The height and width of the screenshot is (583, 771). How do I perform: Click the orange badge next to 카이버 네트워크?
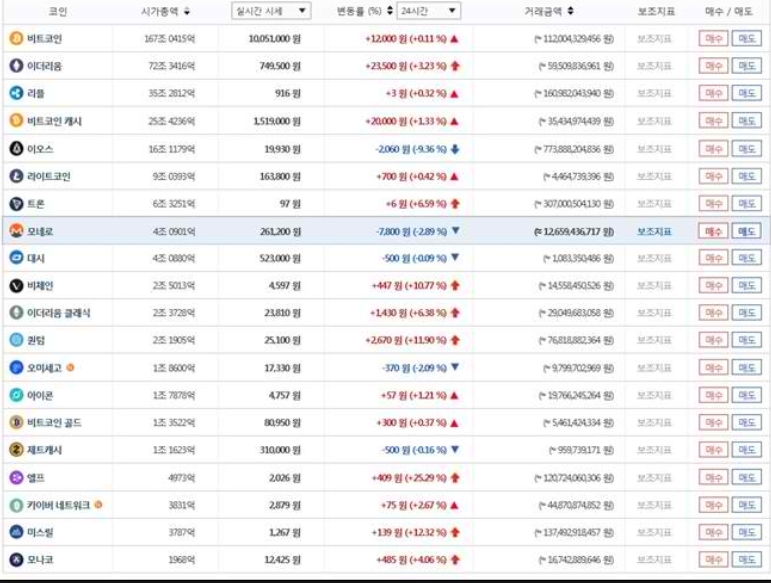coord(98,504)
